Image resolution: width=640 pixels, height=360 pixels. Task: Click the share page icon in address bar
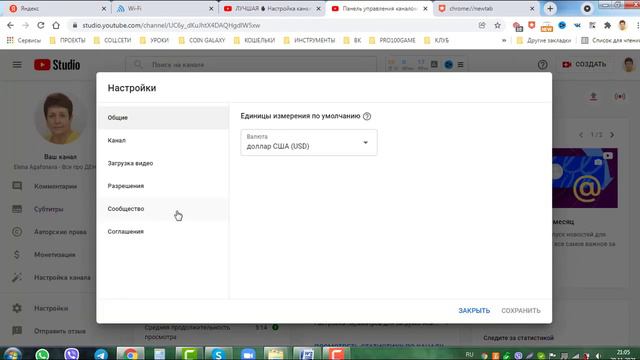(x=482, y=25)
